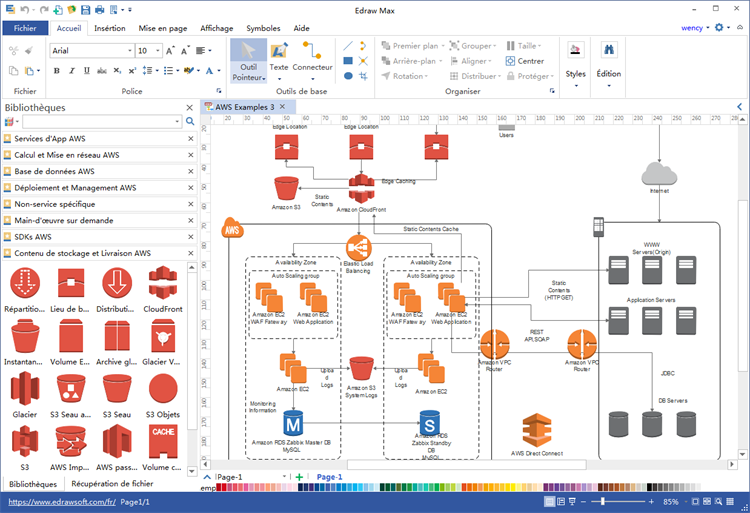Switch to Mise en page tab
Screen dimensions: 750x513
coord(163,28)
